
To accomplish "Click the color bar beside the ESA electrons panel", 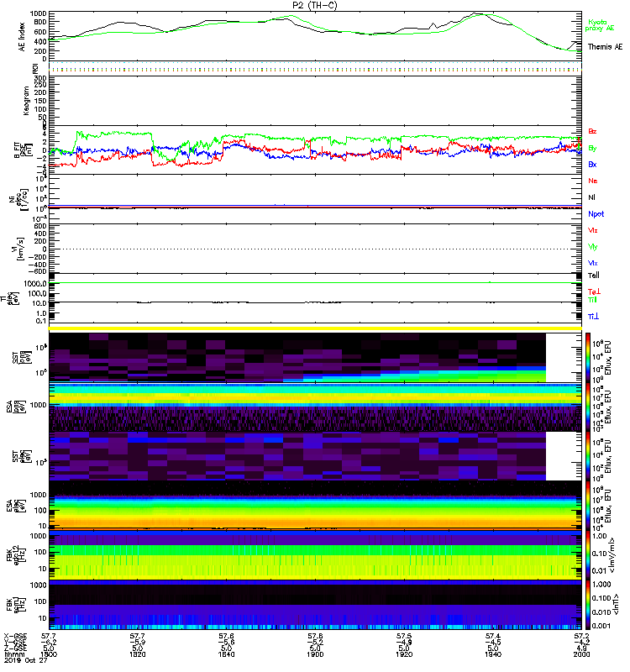I will point(588,506).
